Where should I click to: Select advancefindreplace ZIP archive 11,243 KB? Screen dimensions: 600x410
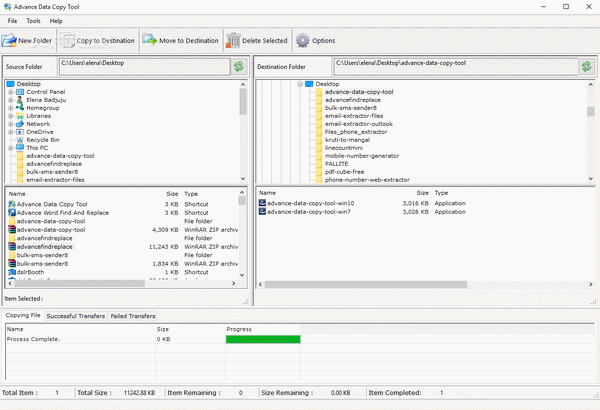[44, 247]
